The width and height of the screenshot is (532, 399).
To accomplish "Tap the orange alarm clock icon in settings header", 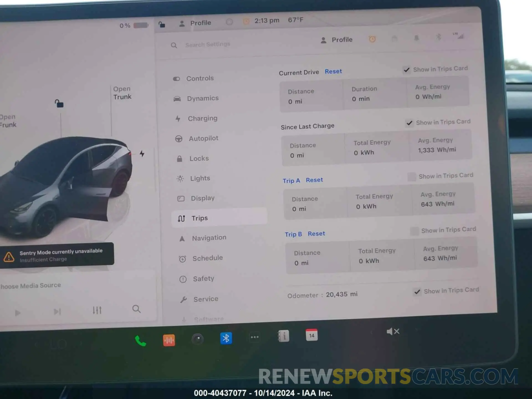I will [x=372, y=39].
